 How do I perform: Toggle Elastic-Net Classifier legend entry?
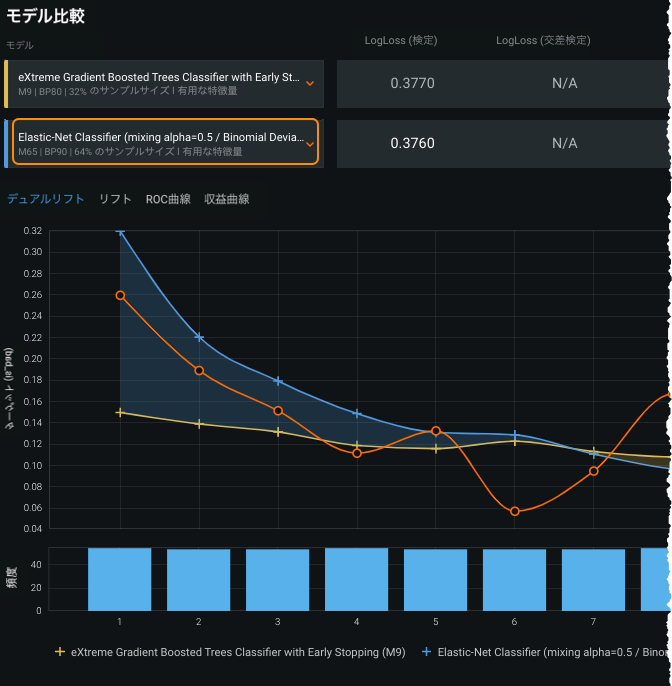[545, 652]
